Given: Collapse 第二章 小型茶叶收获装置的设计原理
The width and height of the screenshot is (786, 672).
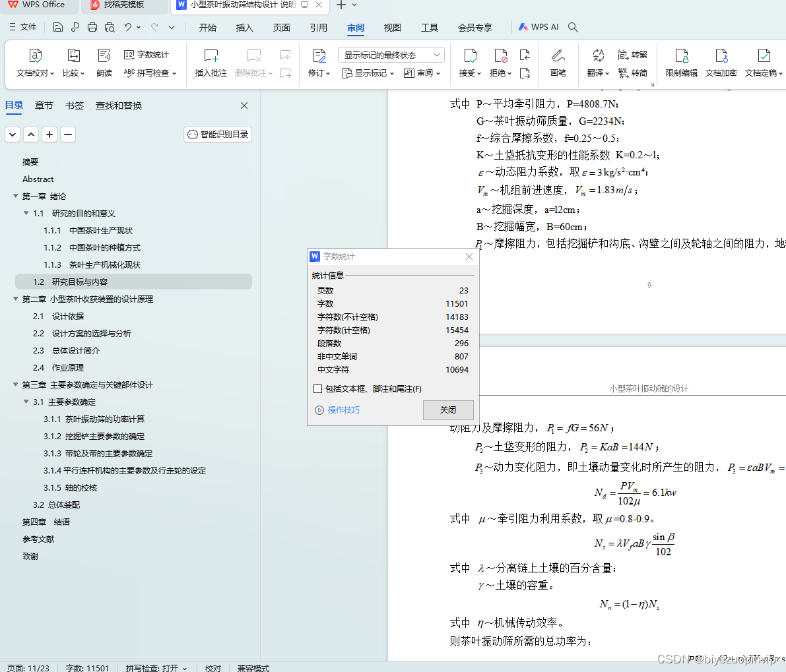Looking at the screenshot, I should (x=16, y=299).
